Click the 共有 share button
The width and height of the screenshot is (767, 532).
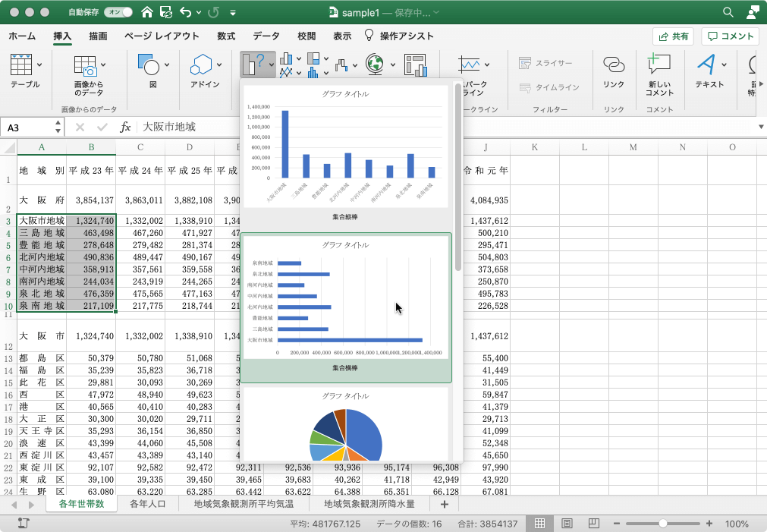[x=673, y=36]
